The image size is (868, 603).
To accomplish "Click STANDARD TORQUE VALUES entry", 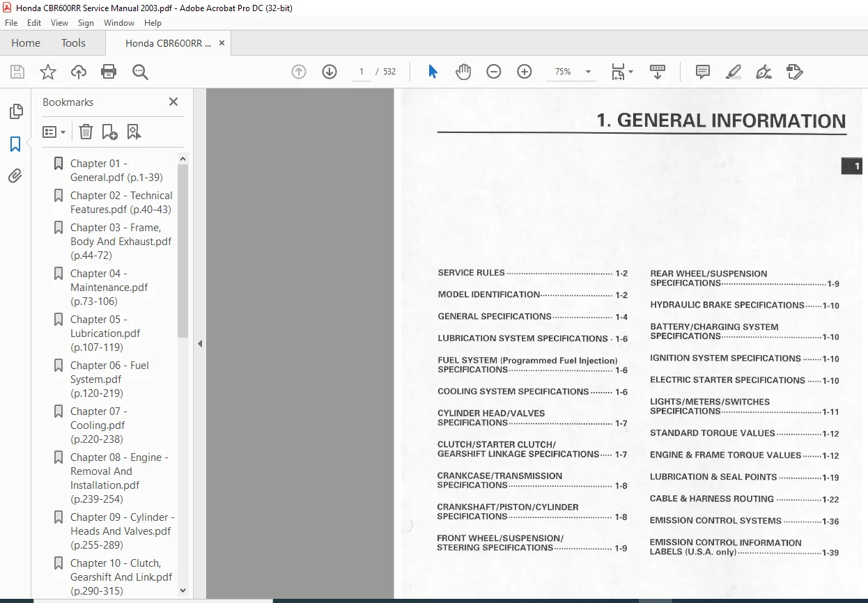I will [745, 433].
